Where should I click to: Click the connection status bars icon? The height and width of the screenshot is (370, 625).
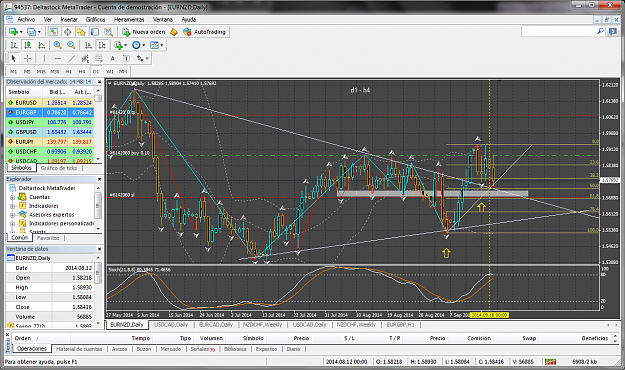pos(550,362)
